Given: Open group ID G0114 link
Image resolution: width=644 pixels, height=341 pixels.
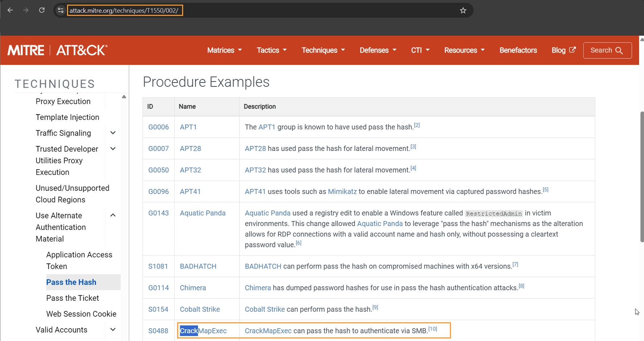Looking at the screenshot, I should pos(159,288).
